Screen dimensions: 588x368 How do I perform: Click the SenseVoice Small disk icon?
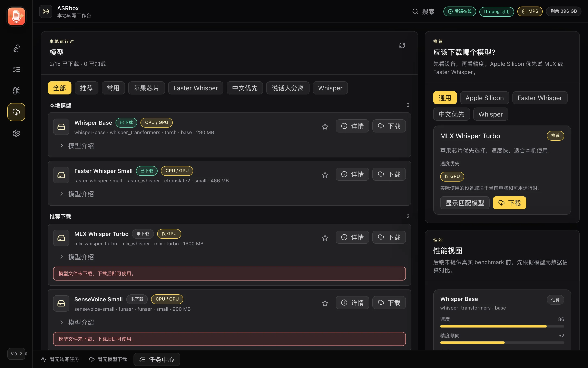pos(61,304)
